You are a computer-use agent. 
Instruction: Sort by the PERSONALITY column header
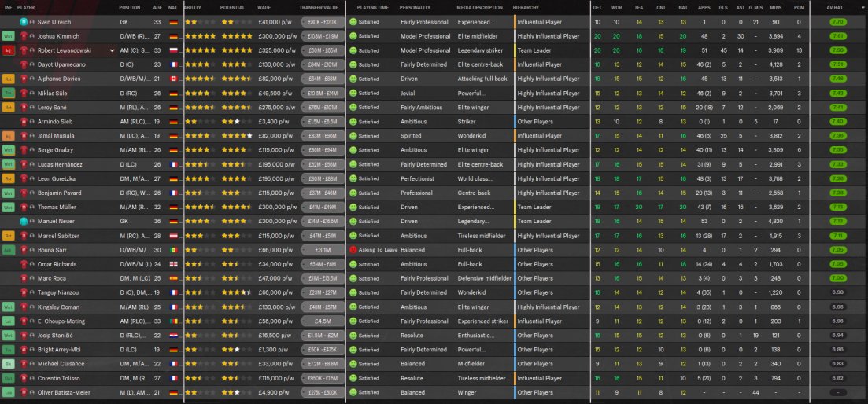click(x=415, y=8)
